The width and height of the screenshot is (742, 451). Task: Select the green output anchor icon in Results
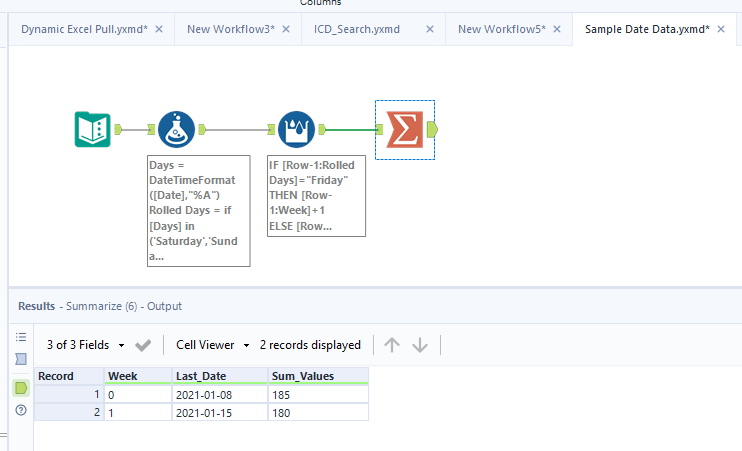[x=21, y=388]
